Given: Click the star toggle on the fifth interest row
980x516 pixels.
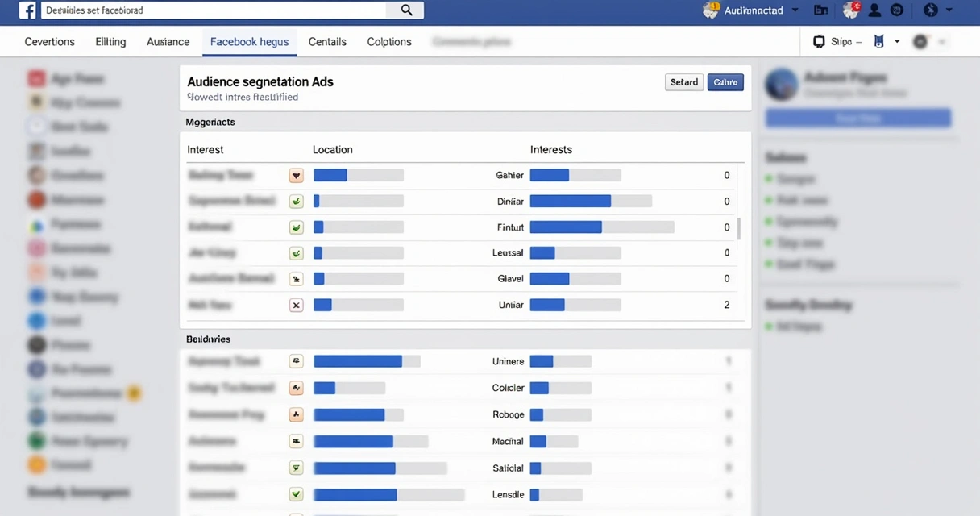Looking at the screenshot, I should coord(296,278).
